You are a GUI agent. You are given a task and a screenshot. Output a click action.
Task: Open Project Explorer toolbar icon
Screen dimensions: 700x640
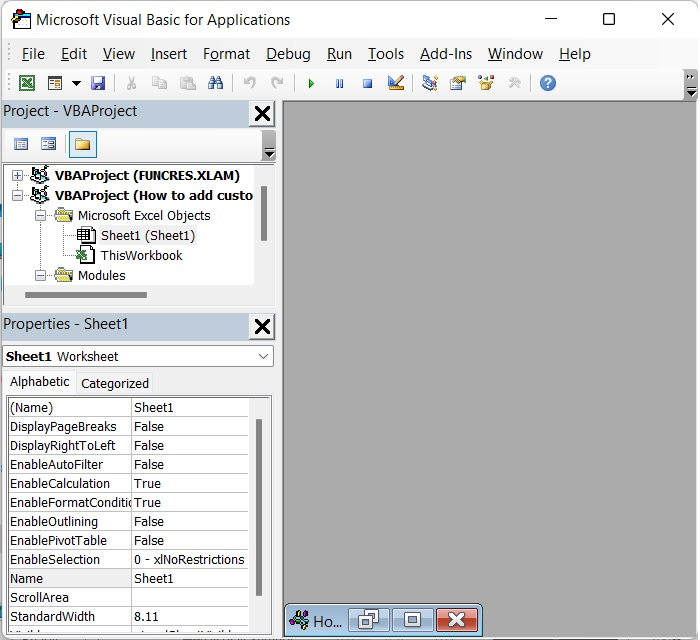tap(429, 83)
